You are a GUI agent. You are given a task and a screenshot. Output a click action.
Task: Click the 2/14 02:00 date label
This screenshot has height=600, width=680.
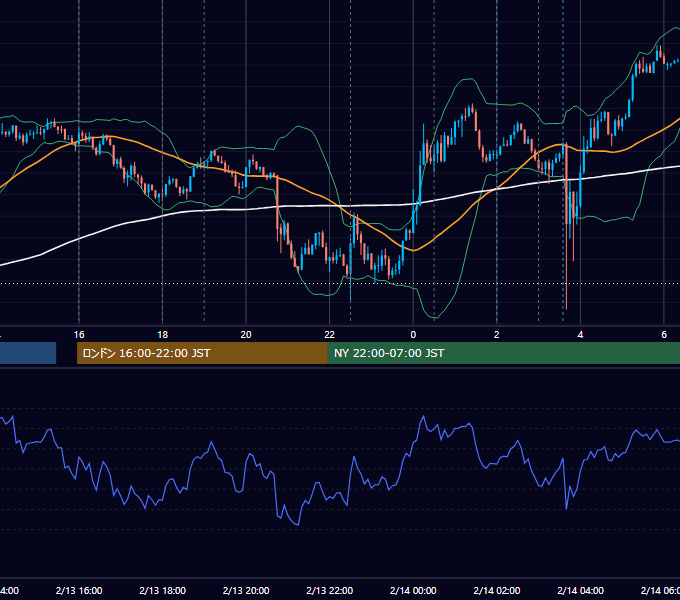click(497, 590)
